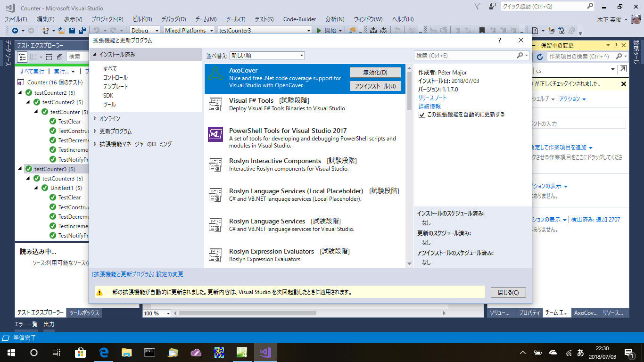Click the Save toolbar icon
Viewport: 644px width, 362px height.
[x=72, y=31]
